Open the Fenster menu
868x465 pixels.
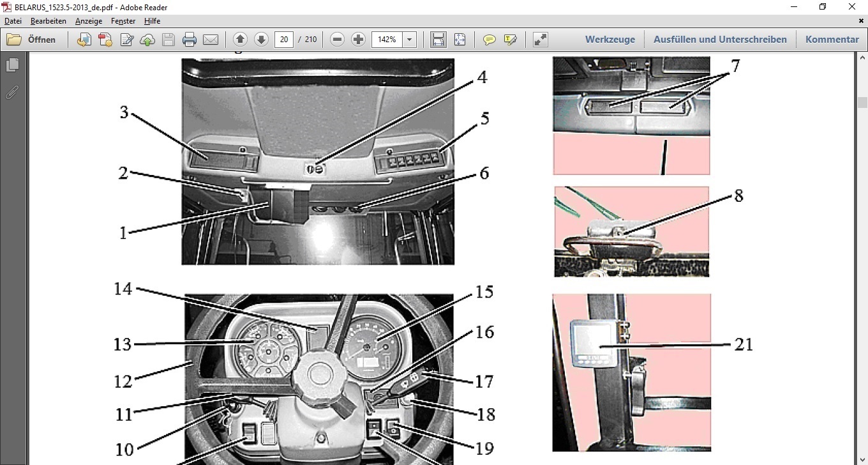pos(123,21)
